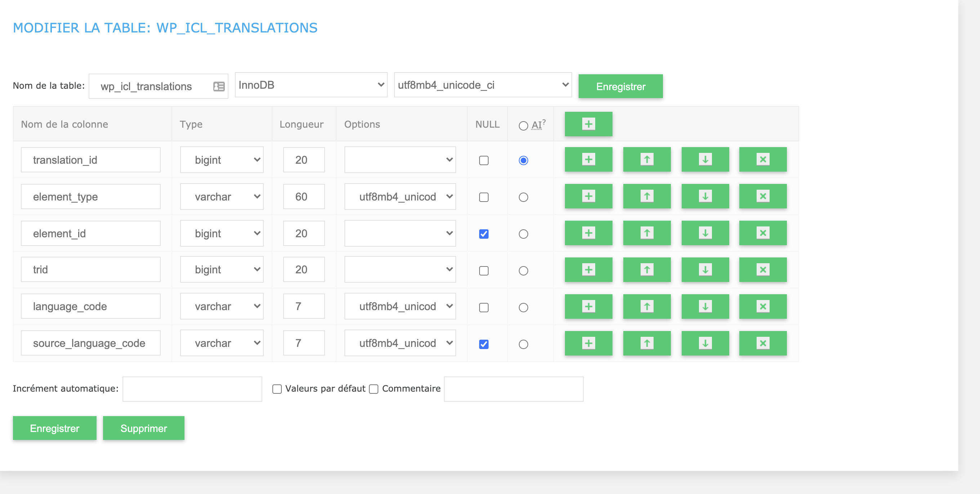Edit the source_language_code column name field
Viewport: 980px width, 494px height.
(x=90, y=343)
